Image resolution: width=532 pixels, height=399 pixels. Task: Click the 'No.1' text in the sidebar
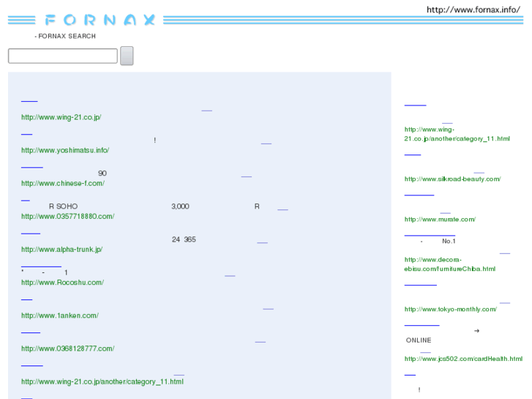click(449, 241)
